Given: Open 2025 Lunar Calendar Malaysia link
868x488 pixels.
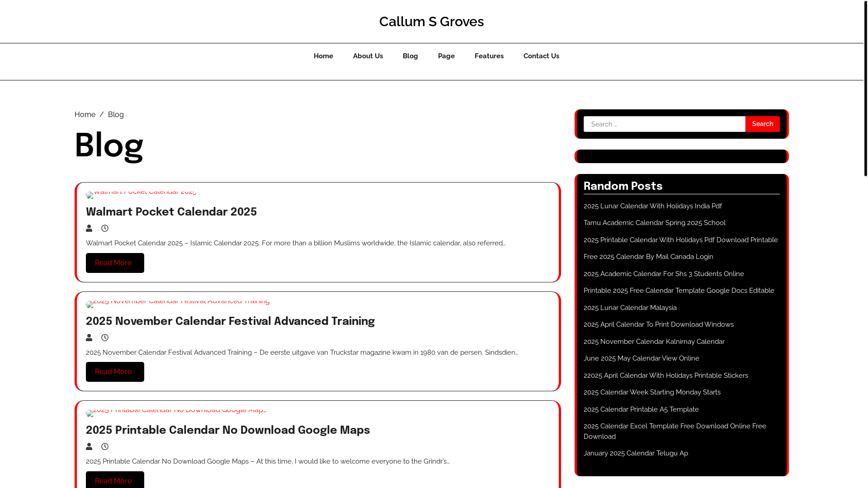Looking at the screenshot, I should (x=630, y=308).
